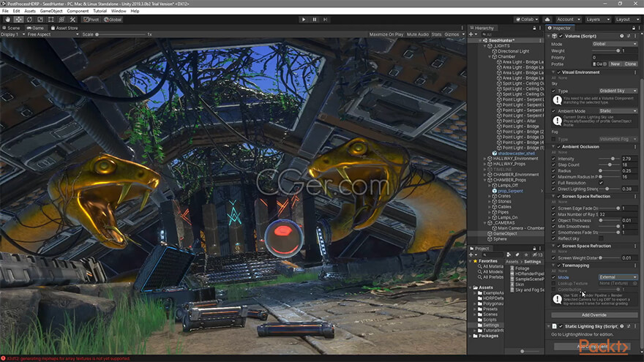Image resolution: width=644 pixels, height=362 pixels.
Task: Open the Free Aspect dropdown
Action: click(53, 34)
